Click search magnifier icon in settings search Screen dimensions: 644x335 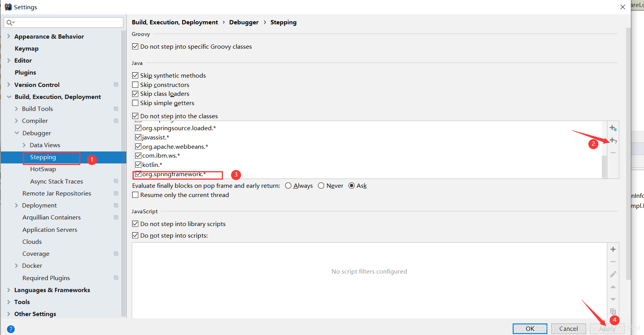[10, 22]
